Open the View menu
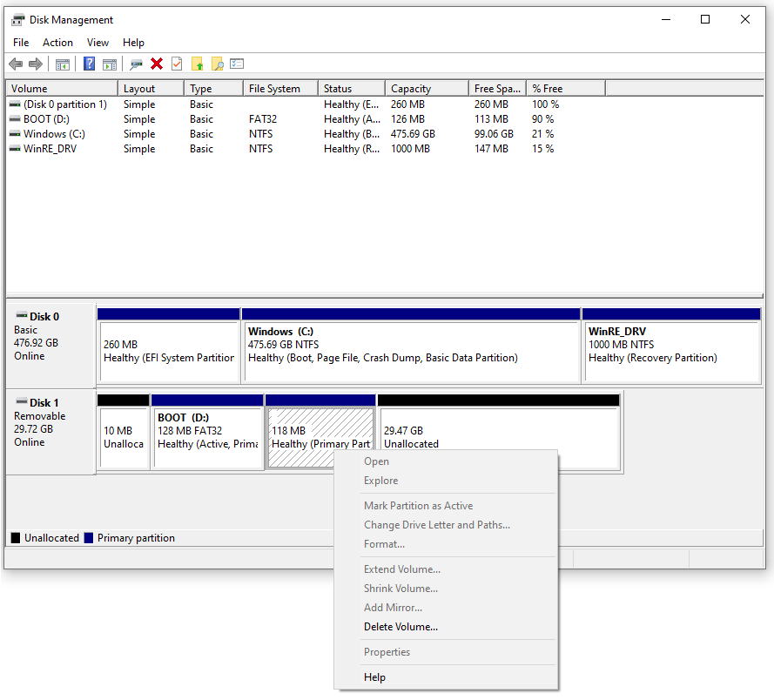The width and height of the screenshot is (774, 700). pyautogui.click(x=98, y=43)
